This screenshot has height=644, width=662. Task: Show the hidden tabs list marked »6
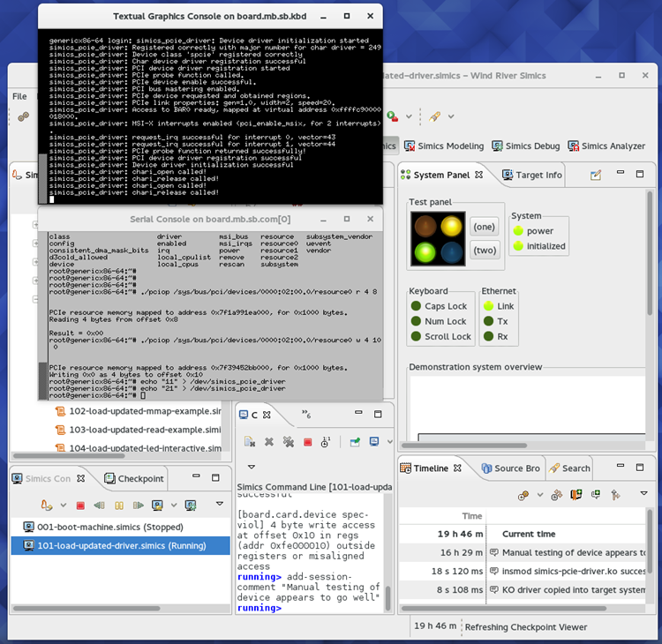(x=306, y=415)
